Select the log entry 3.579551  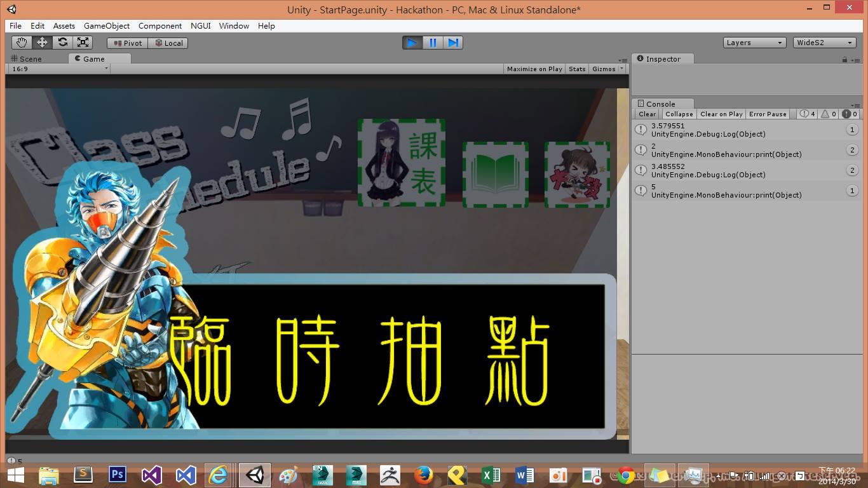[x=747, y=130]
